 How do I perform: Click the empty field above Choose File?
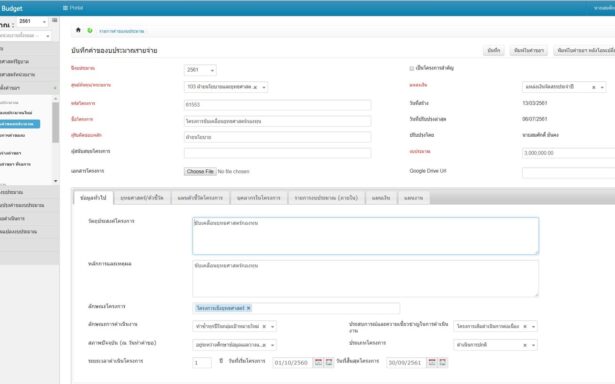click(277, 153)
